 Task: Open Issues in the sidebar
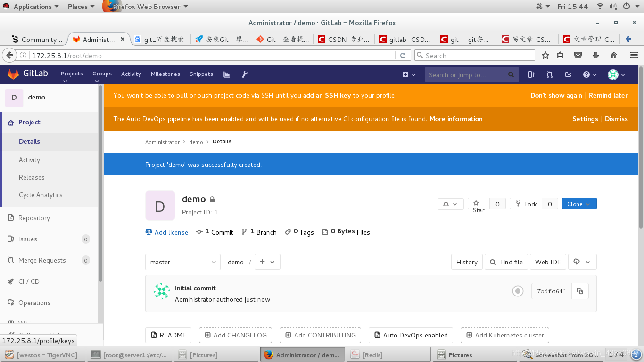[x=27, y=239]
